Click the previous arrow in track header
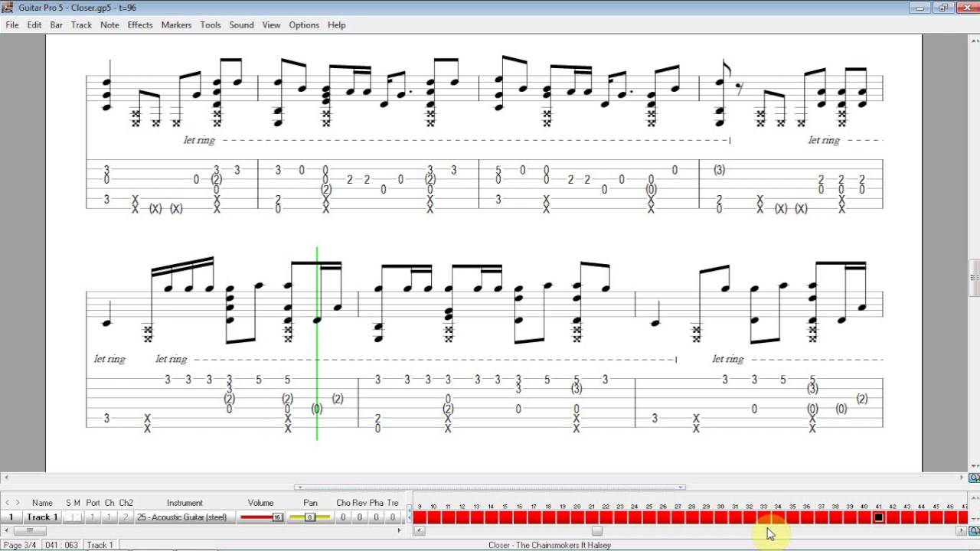 point(8,503)
